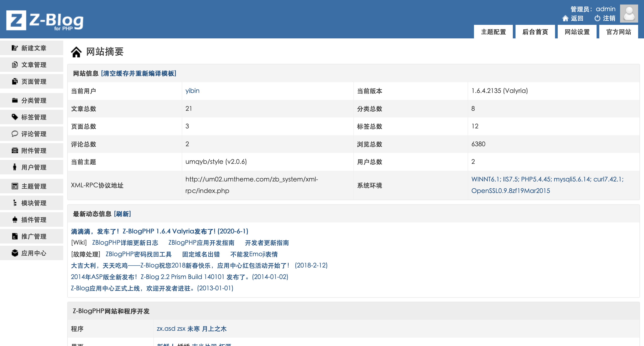Open 不能发Emoji表情 link

(254, 254)
